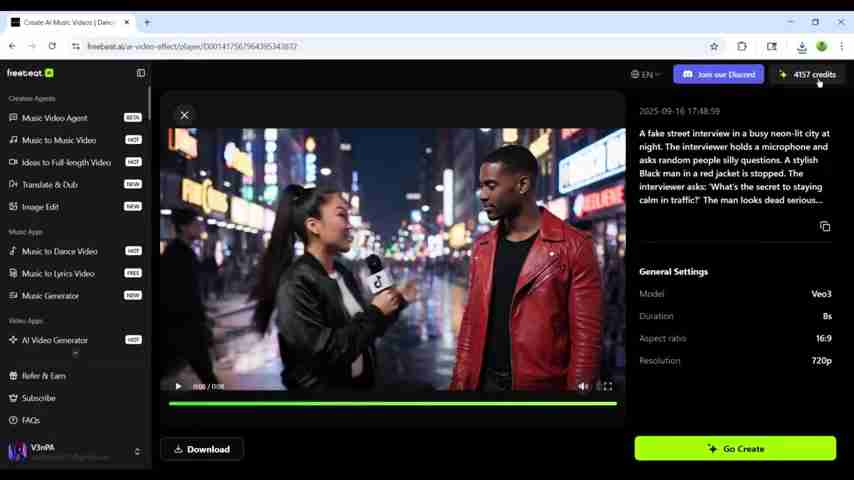Open browser downloads icon

(x=802, y=47)
